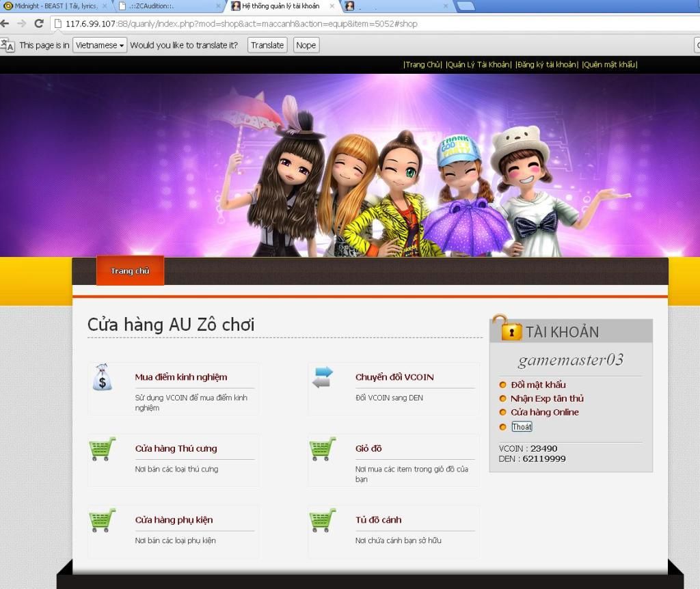Click the browser back arrow

coord(5,23)
